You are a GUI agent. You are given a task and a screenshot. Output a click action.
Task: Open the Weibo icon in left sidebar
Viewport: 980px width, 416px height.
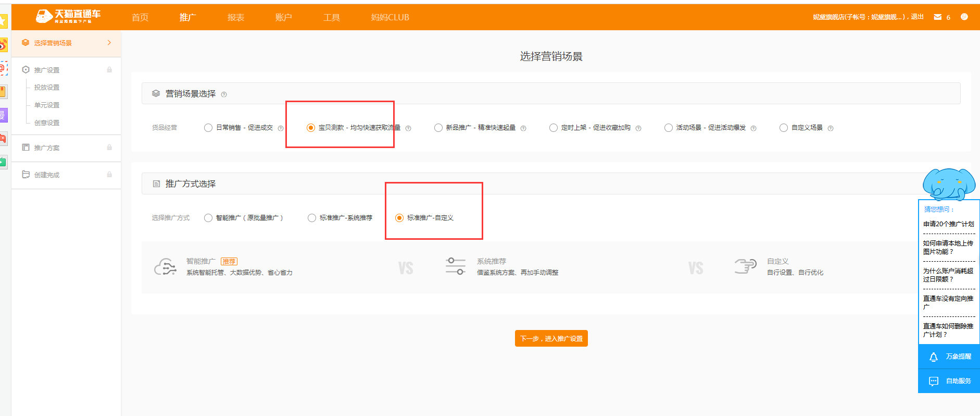(3, 45)
